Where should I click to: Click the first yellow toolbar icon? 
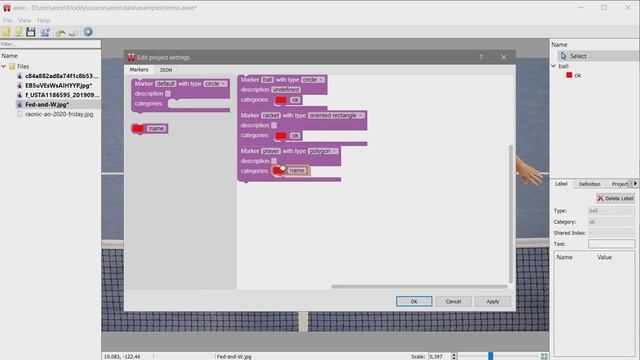6,32
